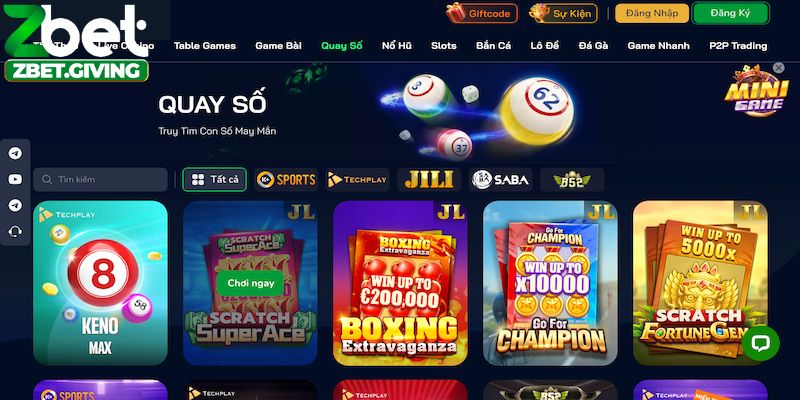Filter games by Techplay provider logo
The width and height of the screenshot is (800, 400).
358,180
